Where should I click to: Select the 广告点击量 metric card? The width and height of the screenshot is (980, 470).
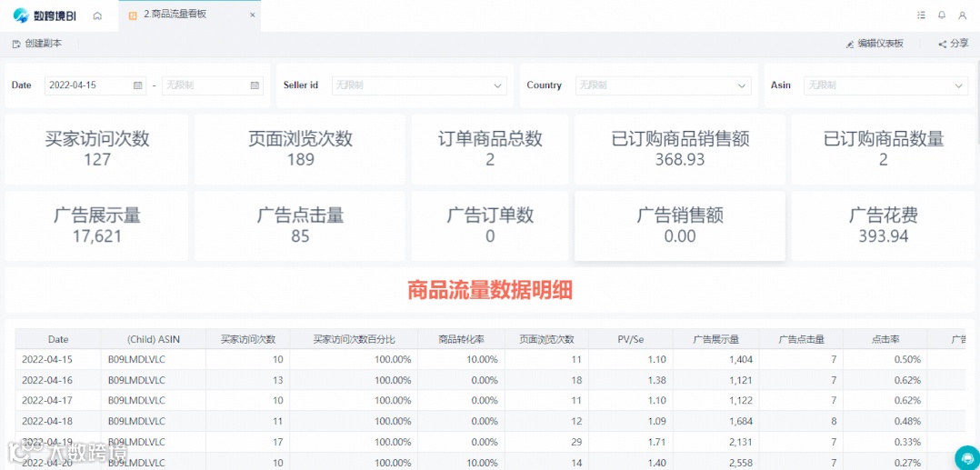click(300, 225)
